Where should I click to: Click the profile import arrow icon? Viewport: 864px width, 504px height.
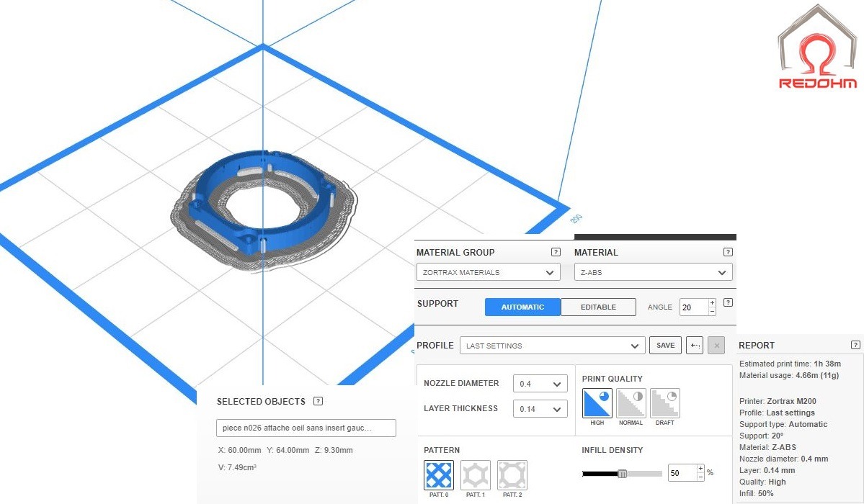click(695, 346)
